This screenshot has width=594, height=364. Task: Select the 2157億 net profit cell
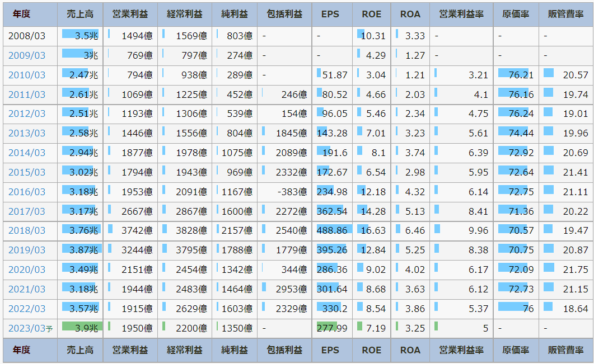tap(235, 231)
